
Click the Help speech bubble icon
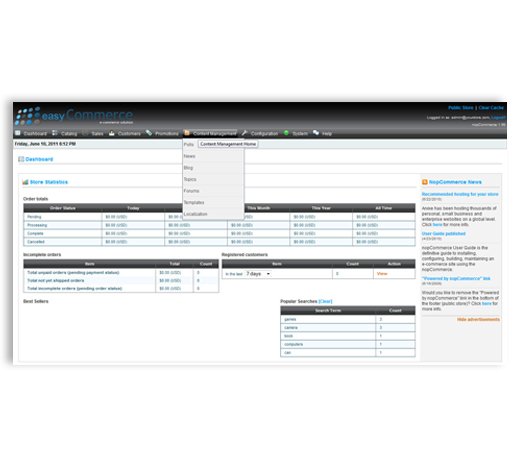pos(316,133)
